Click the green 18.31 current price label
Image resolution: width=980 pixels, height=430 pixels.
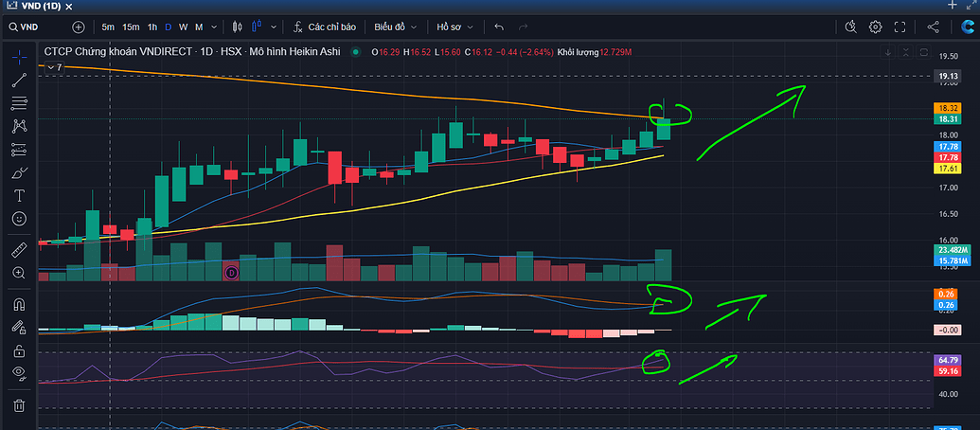[950, 118]
